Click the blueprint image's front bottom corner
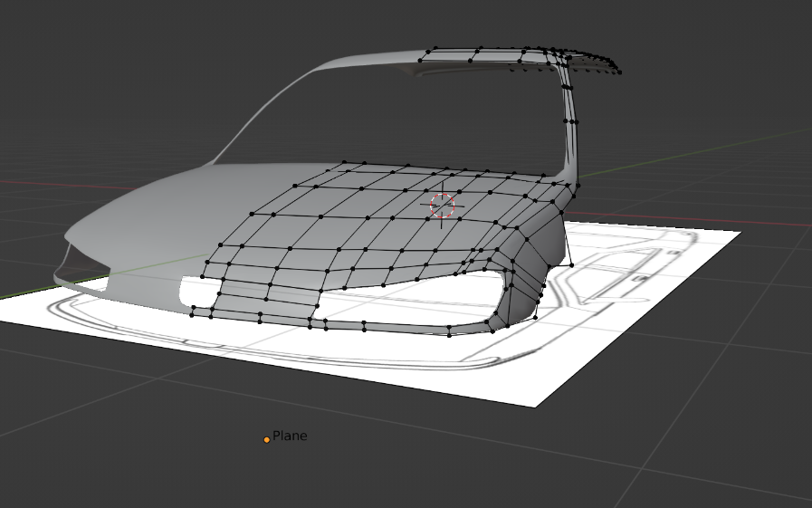 point(534,406)
